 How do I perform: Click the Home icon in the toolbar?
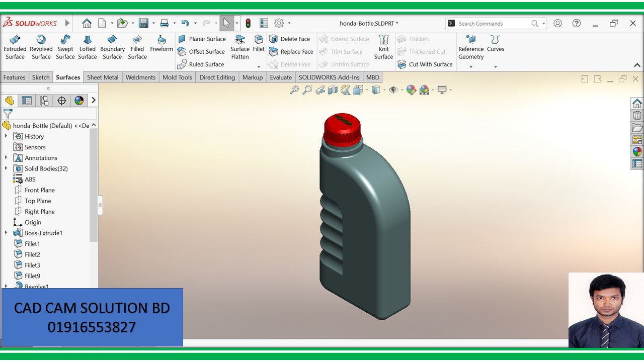(x=87, y=23)
